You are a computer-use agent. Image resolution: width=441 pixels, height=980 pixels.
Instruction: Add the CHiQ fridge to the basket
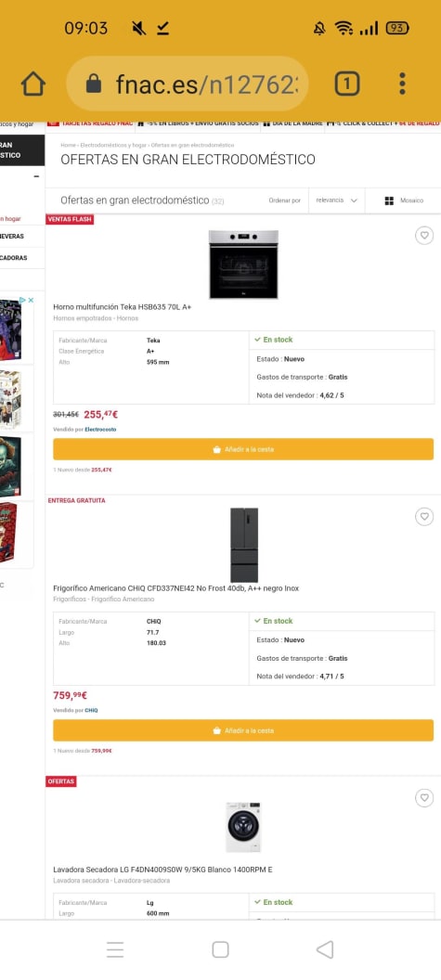[x=243, y=730]
